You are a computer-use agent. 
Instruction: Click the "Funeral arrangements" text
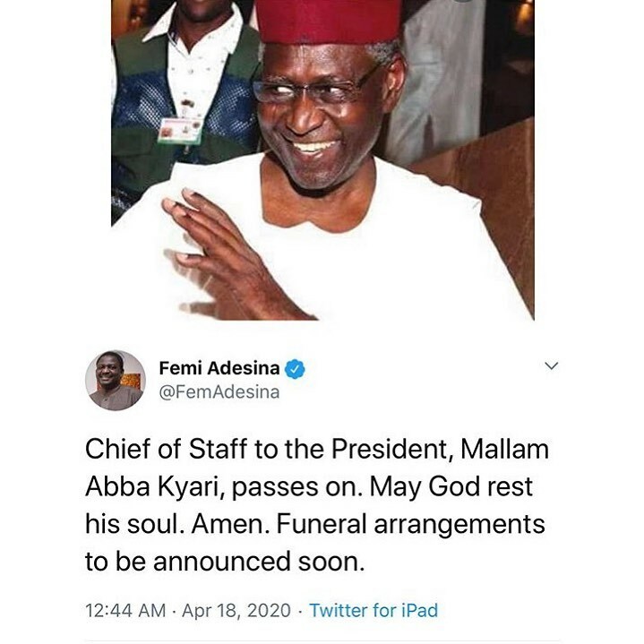point(411,525)
